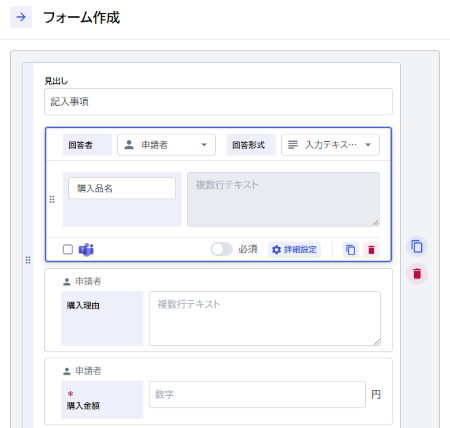This screenshot has height=428, width=450.
Task: Click the 見出し input containing 記入事項
Action: pyautogui.click(x=218, y=102)
